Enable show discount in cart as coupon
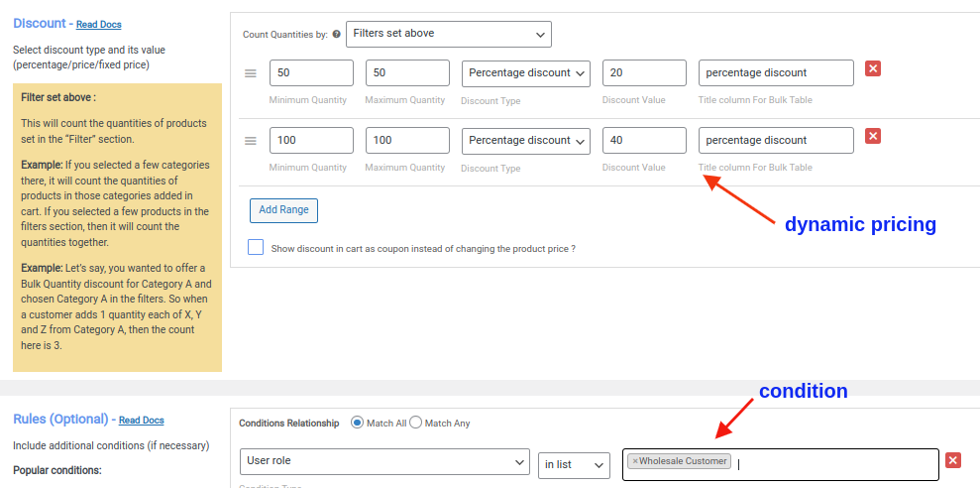980x488 pixels. [x=257, y=247]
